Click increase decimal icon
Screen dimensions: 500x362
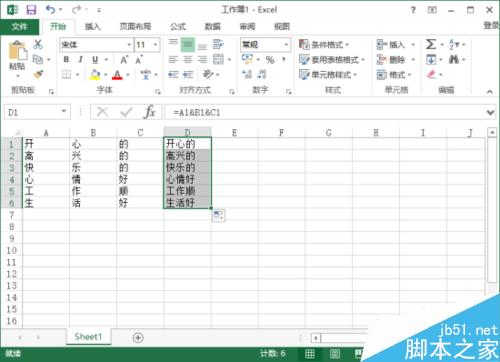[x=247, y=74]
